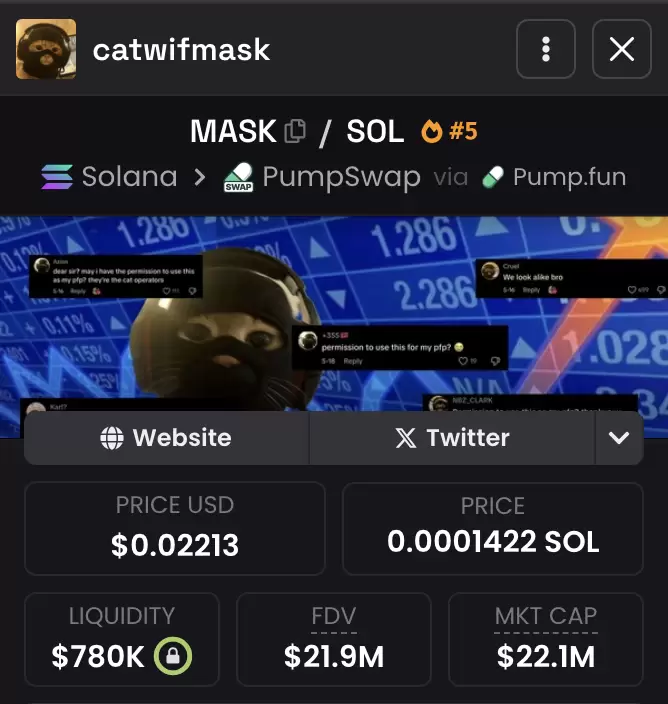The height and width of the screenshot is (704, 668).
Task: Open the token Twitter link
Action: [452, 438]
